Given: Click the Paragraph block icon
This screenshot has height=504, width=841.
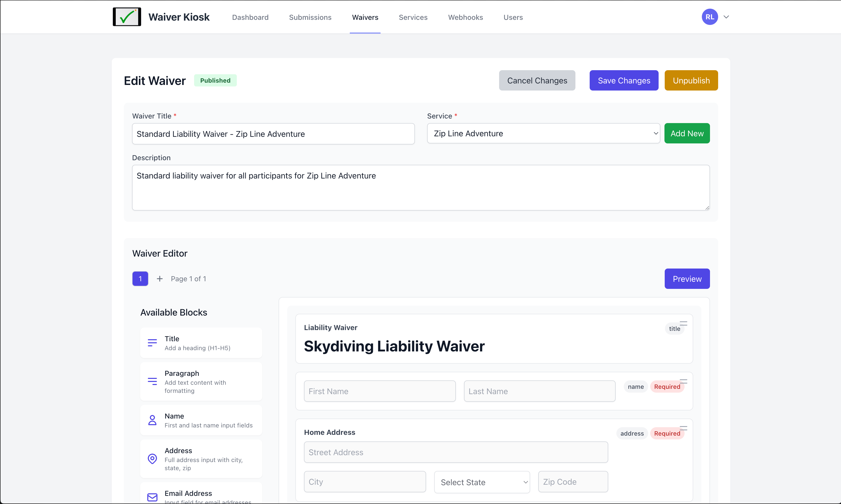Looking at the screenshot, I should pos(152,381).
